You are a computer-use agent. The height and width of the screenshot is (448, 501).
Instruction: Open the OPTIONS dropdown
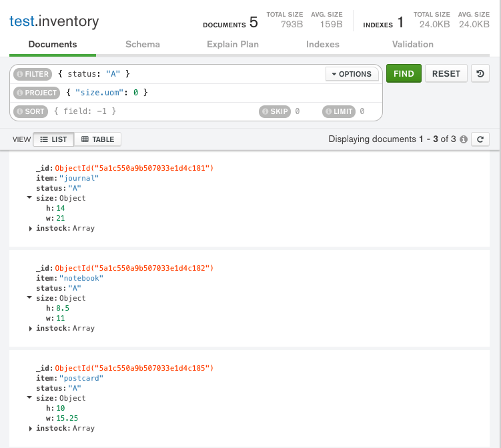pos(352,74)
